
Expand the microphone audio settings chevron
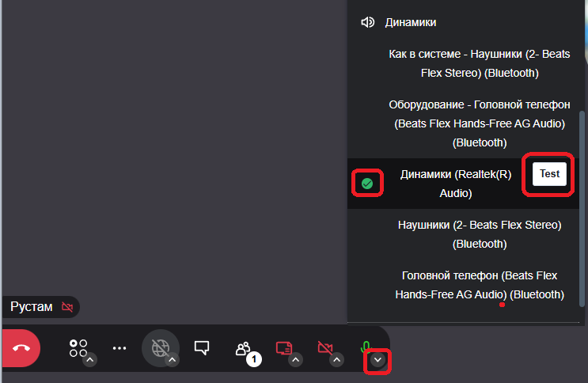point(378,360)
